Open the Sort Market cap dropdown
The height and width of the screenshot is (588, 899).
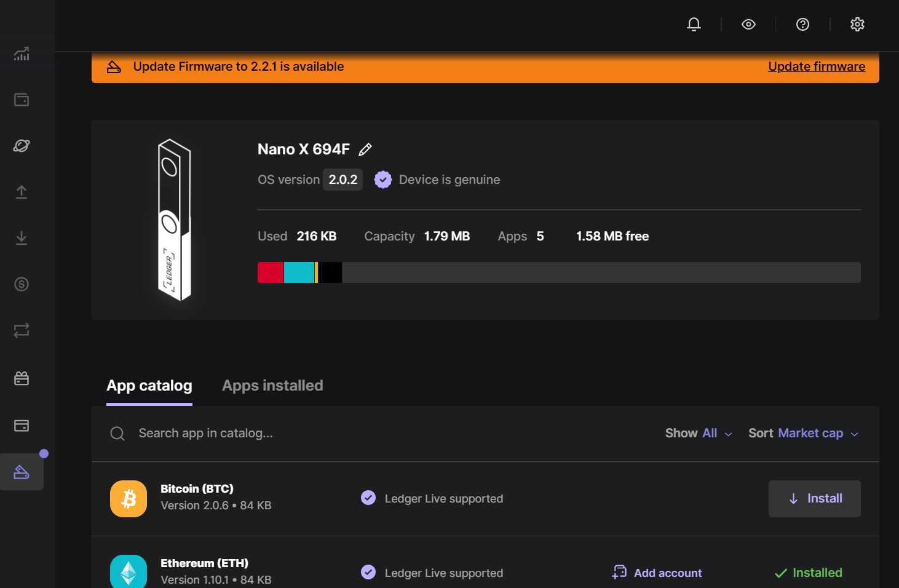[x=804, y=434]
